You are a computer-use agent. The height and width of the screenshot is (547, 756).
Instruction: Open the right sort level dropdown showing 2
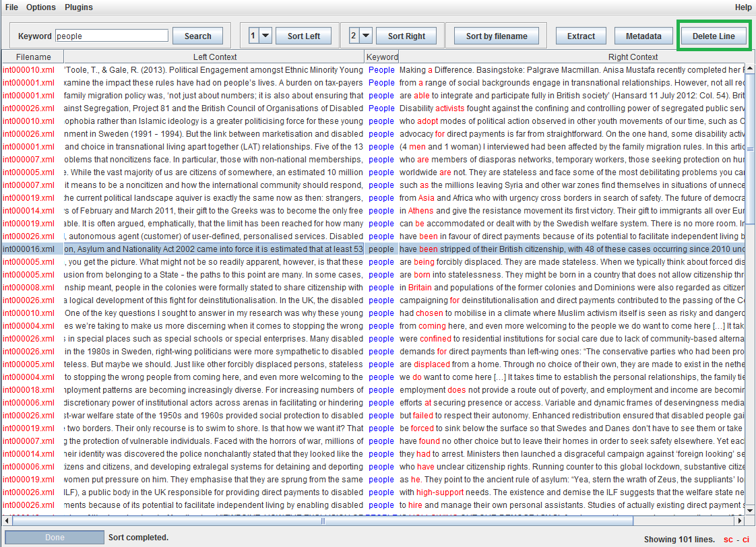coord(360,36)
